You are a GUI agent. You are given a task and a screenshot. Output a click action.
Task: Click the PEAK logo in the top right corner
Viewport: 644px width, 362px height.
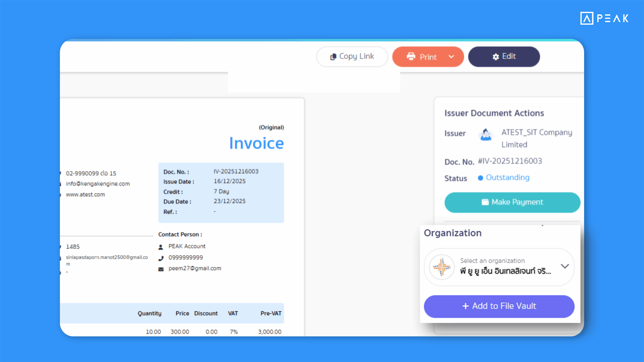pyautogui.click(x=604, y=18)
